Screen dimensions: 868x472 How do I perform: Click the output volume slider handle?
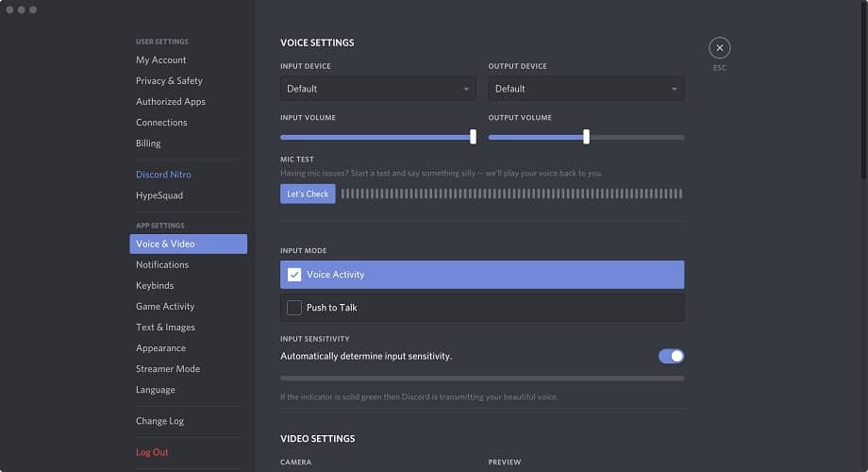[x=586, y=137]
